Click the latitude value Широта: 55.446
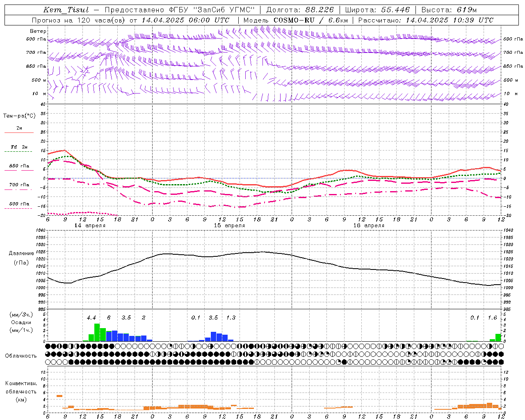This screenshot has height=420, width=525. (377, 10)
